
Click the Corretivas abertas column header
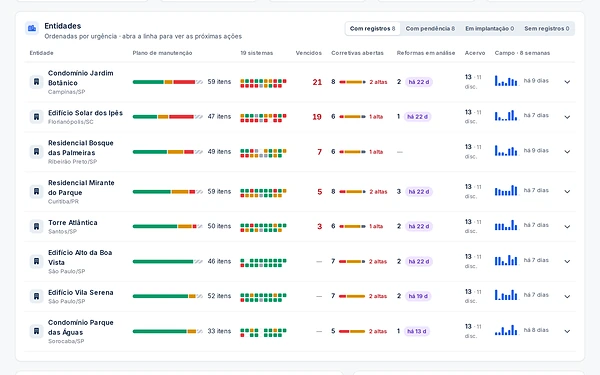357,53
